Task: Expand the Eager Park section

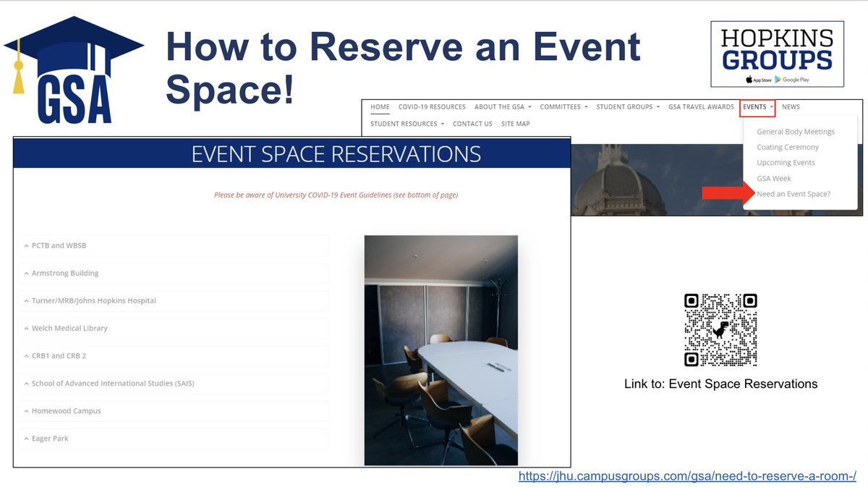Action: click(174, 438)
